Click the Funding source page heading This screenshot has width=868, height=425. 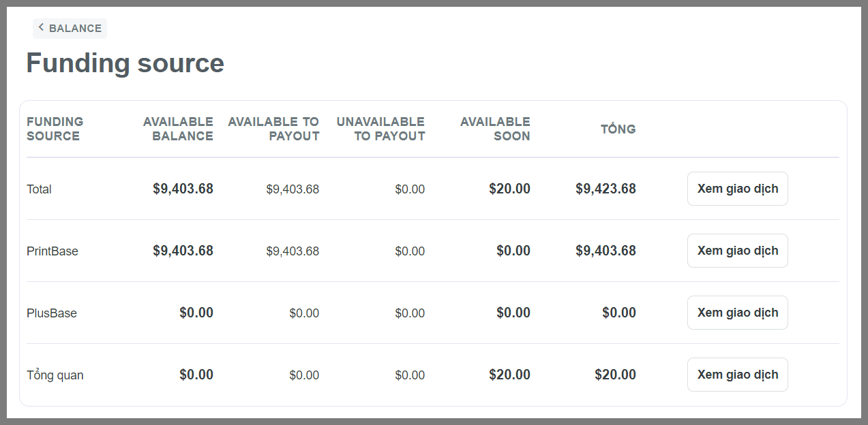tap(125, 63)
